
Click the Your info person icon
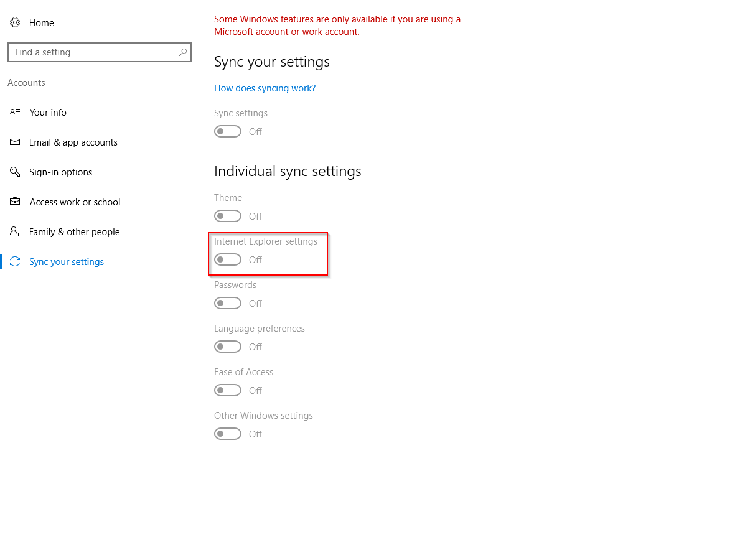(15, 112)
